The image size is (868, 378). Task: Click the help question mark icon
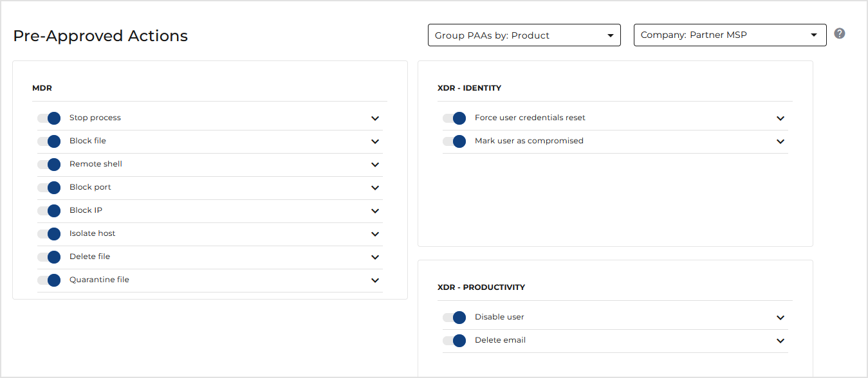(x=839, y=33)
